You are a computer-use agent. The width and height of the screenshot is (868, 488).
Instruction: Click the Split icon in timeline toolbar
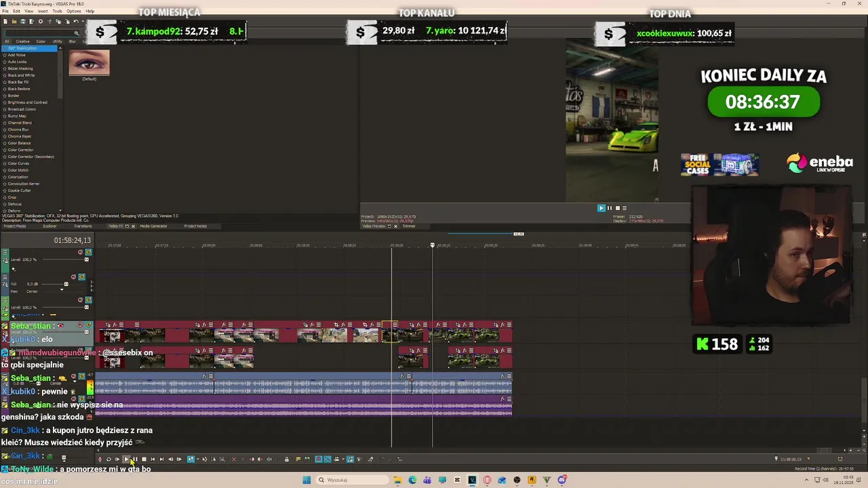click(x=269, y=460)
